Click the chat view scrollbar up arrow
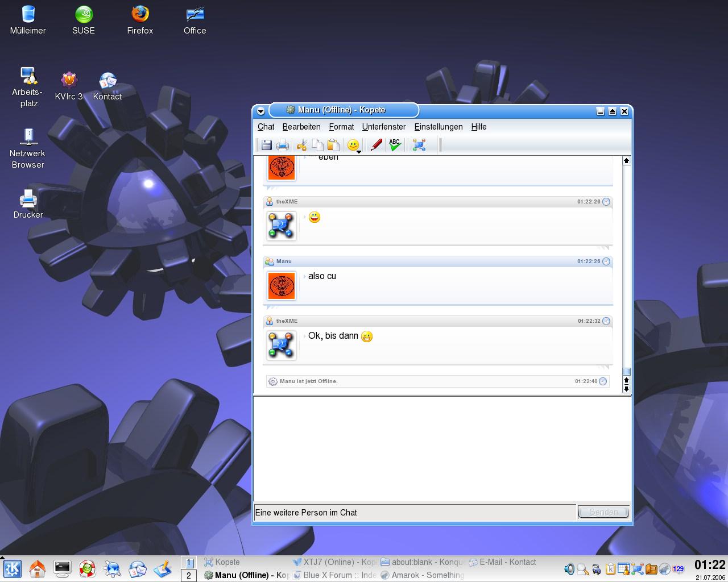 (x=626, y=161)
